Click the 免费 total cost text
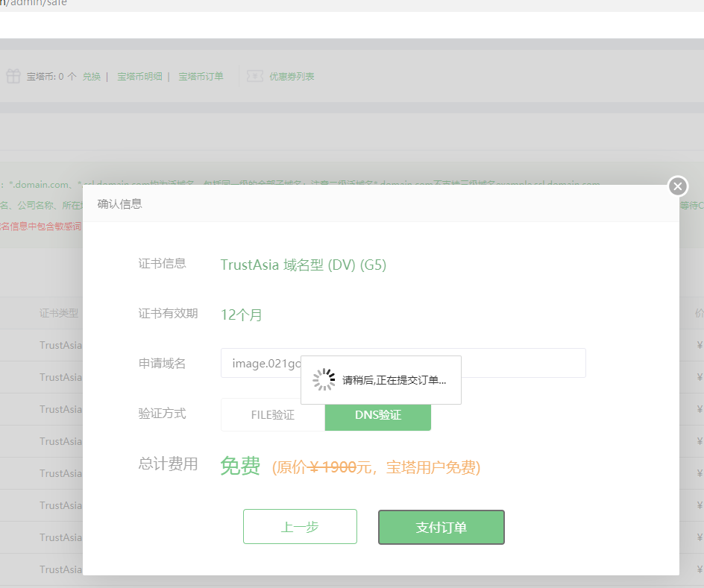 [x=240, y=466]
